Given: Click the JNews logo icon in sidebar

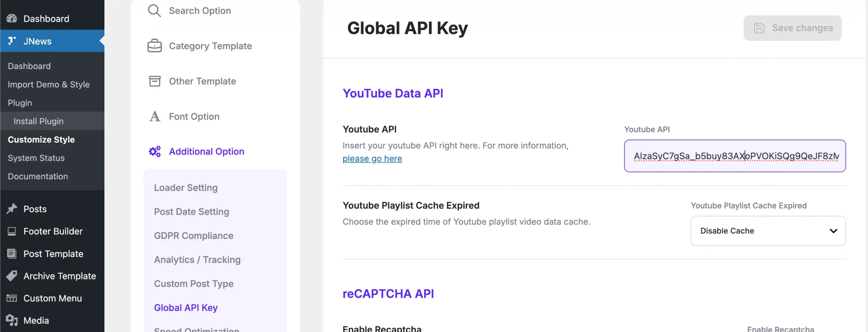Looking at the screenshot, I should (12, 41).
